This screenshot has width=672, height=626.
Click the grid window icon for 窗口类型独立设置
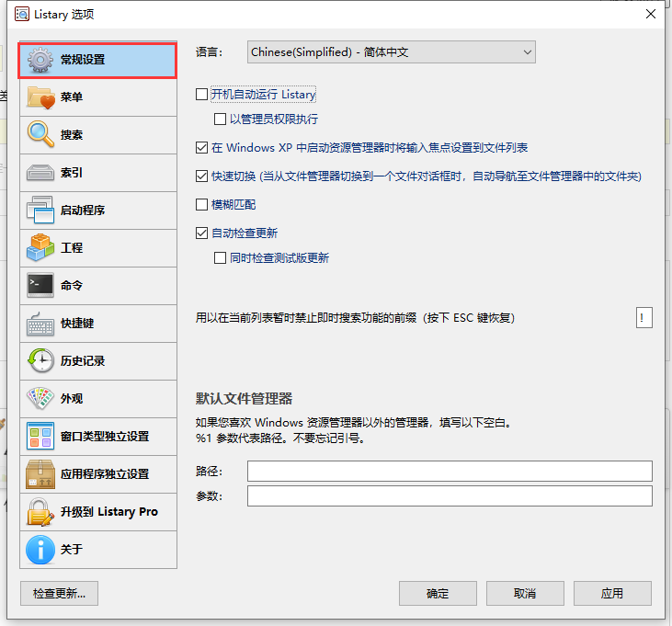[40, 437]
